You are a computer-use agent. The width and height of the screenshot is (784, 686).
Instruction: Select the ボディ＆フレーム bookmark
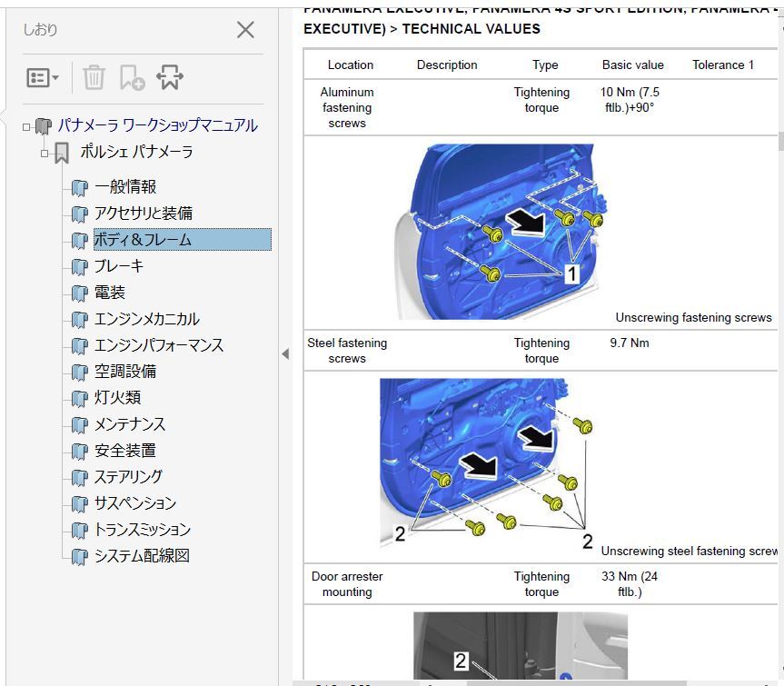[183, 240]
